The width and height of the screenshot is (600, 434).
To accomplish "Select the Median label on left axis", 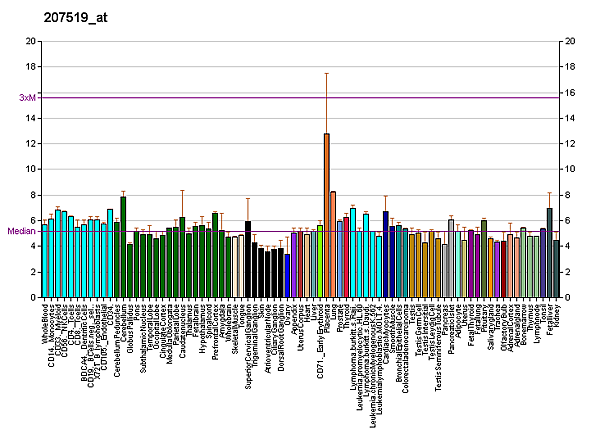I will pyautogui.click(x=21, y=231).
